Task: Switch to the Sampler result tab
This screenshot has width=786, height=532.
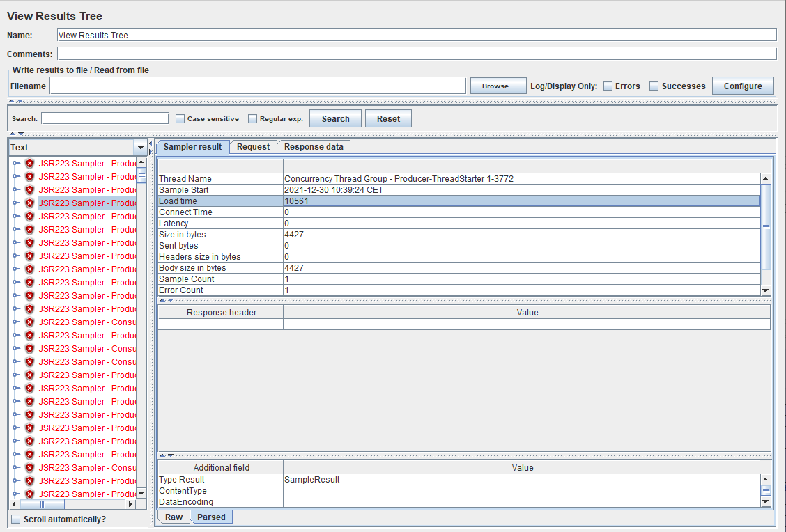Action: click(x=192, y=147)
